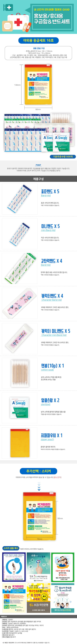Click the 'Character mini Band-Aid' underlined text
The width and height of the screenshot is (77, 644).
(54, 335)
